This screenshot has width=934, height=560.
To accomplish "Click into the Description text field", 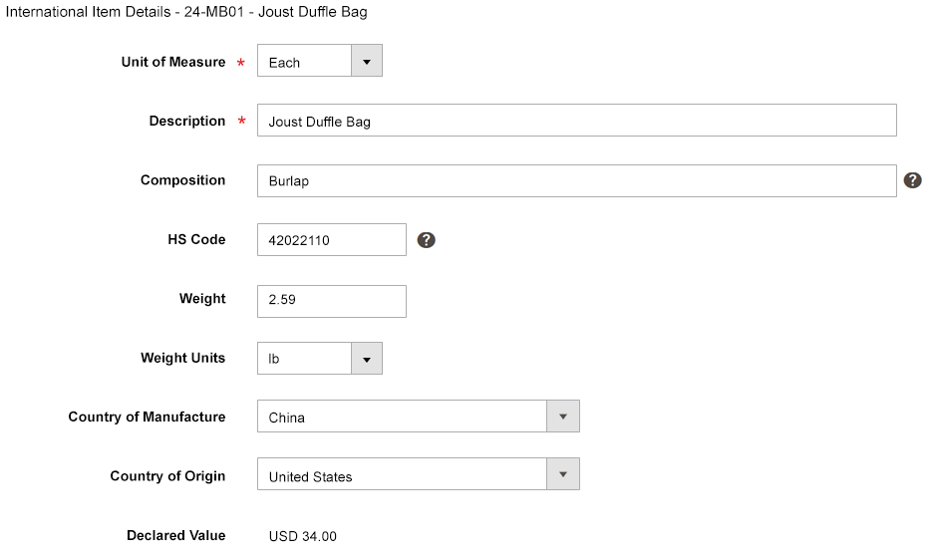I will point(576,121).
